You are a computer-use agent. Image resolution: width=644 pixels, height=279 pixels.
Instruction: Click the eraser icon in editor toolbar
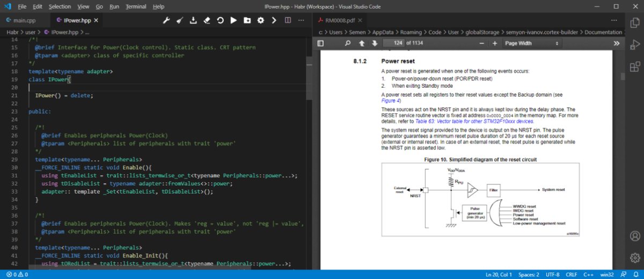coord(207,20)
